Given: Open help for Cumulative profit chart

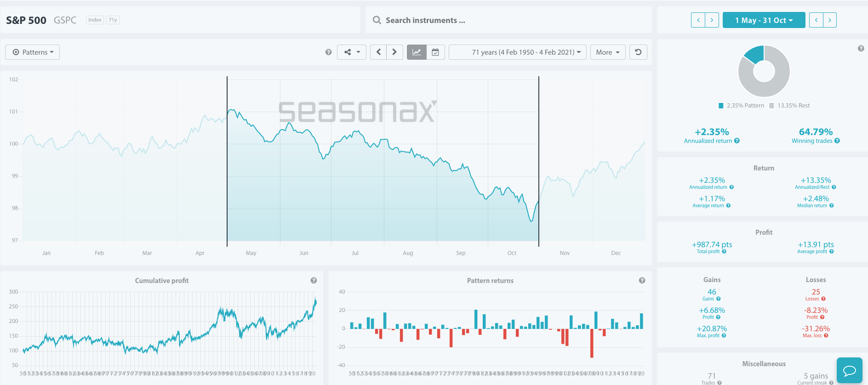Looking at the screenshot, I should [x=314, y=280].
